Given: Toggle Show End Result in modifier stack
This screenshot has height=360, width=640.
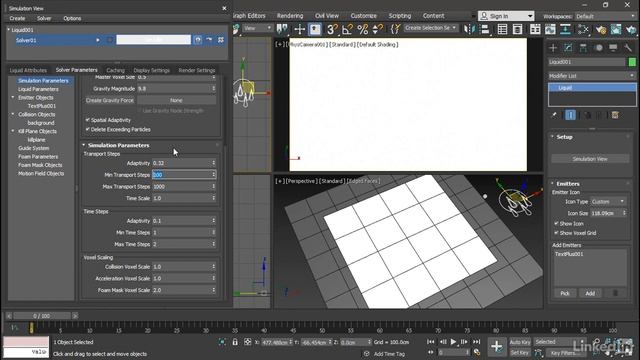Looking at the screenshot, I should click(571, 115).
